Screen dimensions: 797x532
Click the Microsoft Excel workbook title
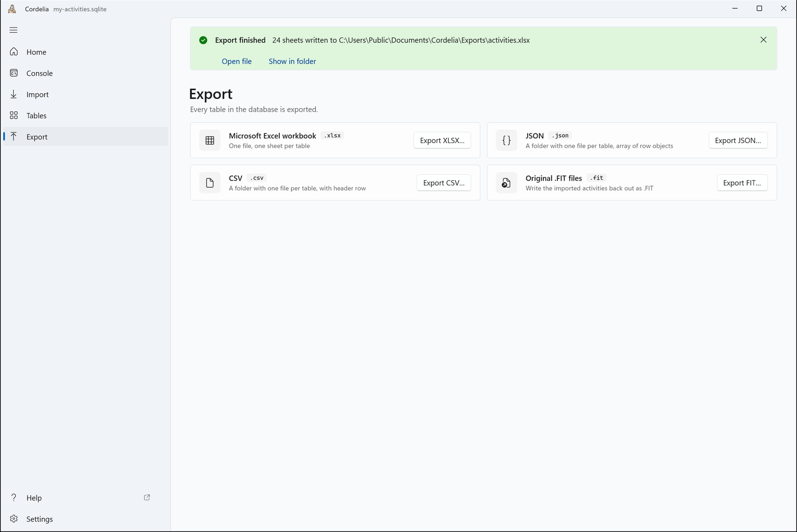click(272, 136)
